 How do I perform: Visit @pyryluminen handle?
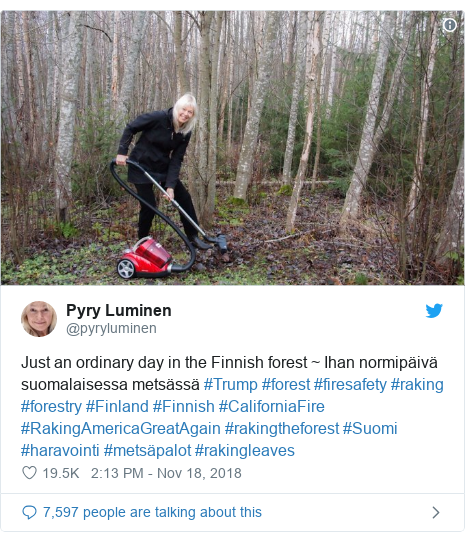(x=111, y=328)
